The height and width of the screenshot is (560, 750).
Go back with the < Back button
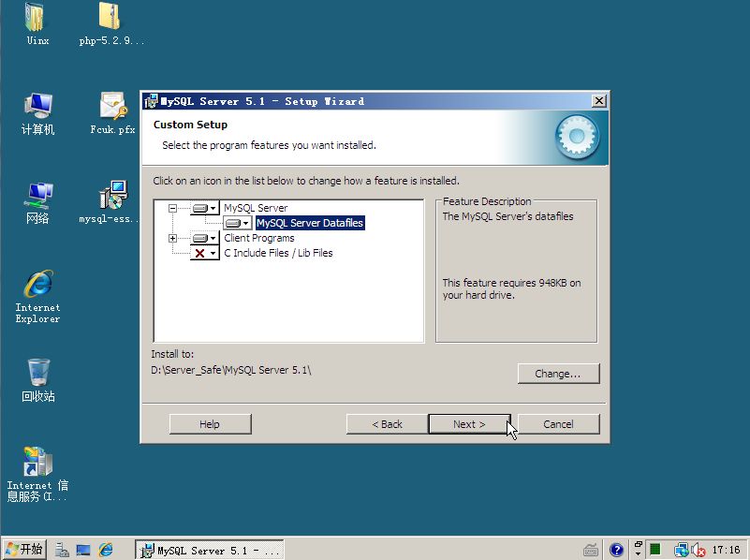coord(387,424)
